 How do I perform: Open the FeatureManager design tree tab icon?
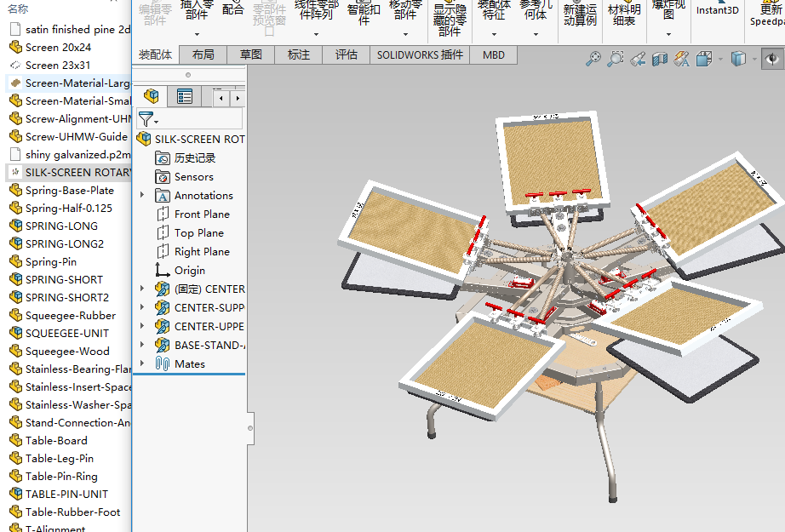point(152,96)
